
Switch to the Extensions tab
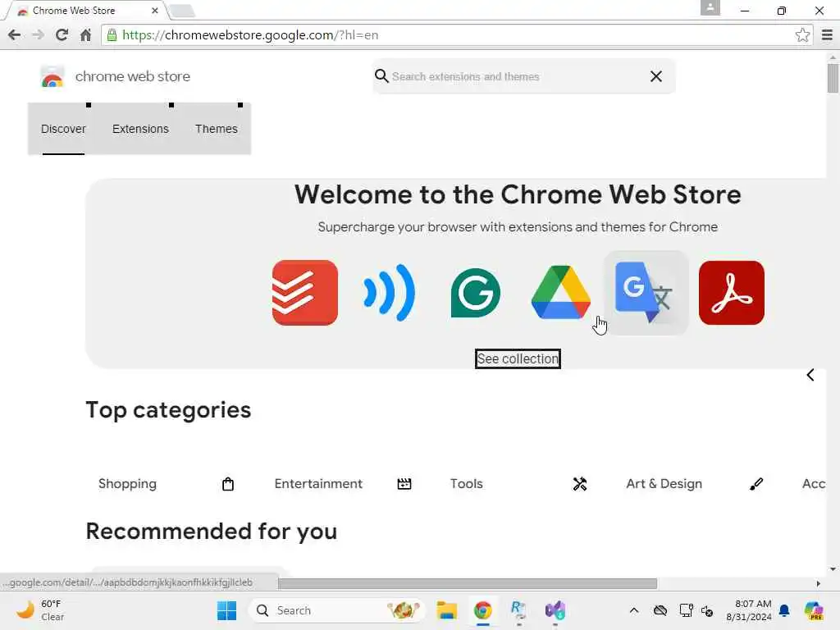[140, 129]
